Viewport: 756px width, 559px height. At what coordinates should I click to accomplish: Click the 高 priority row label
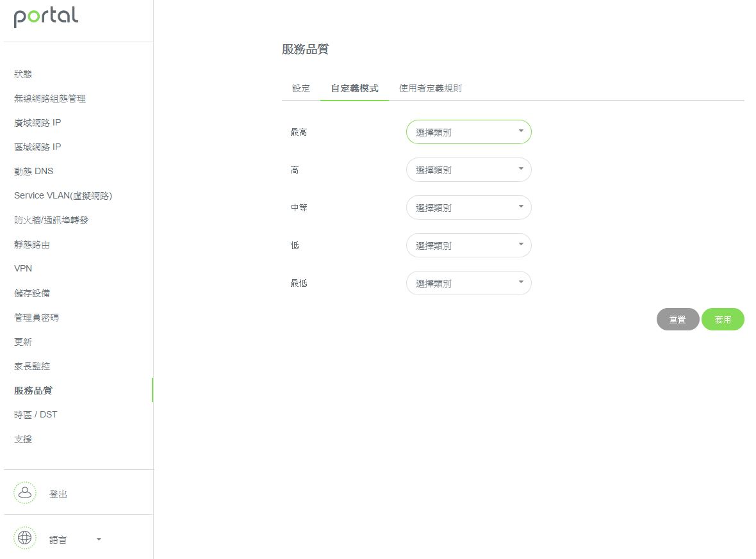point(295,170)
